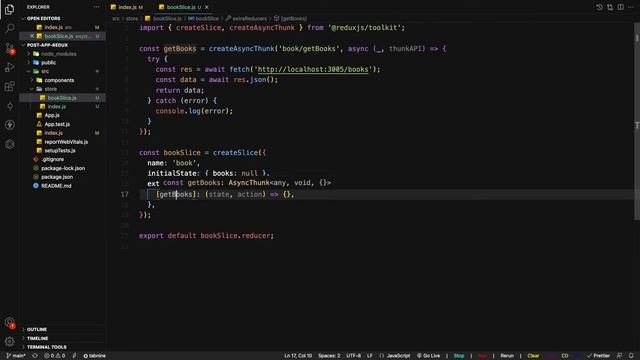The image size is (640, 360).
Task: Click Rerun in the status bar
Action: 507,356
